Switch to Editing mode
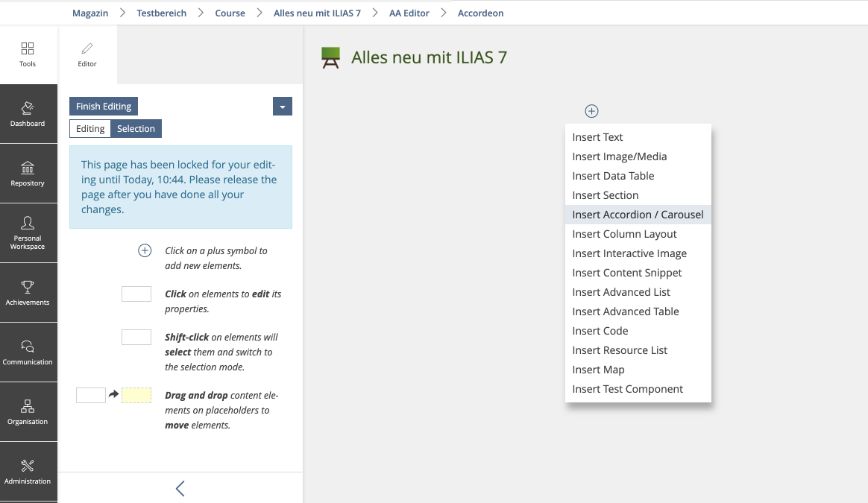 (x=90, y=129)
